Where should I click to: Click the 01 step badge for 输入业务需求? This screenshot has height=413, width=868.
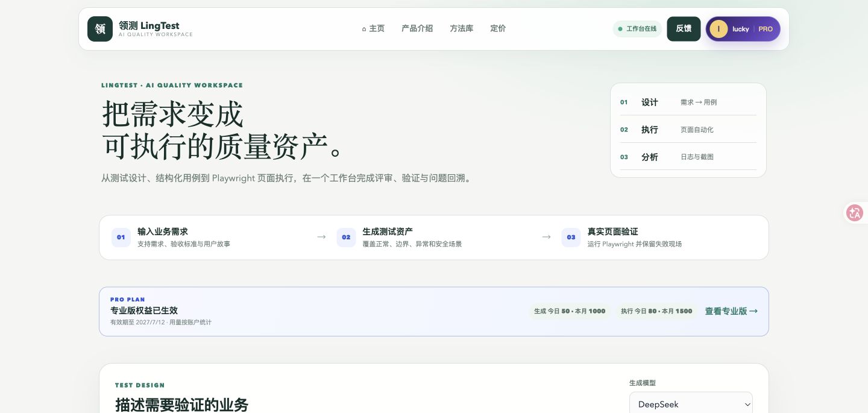tap(121, 238)
